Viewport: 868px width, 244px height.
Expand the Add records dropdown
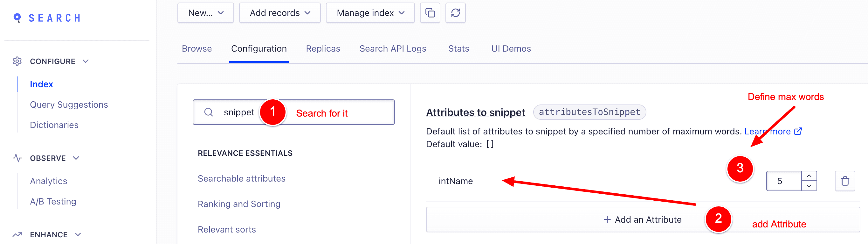pyautogui.click(x=280, y=13)
